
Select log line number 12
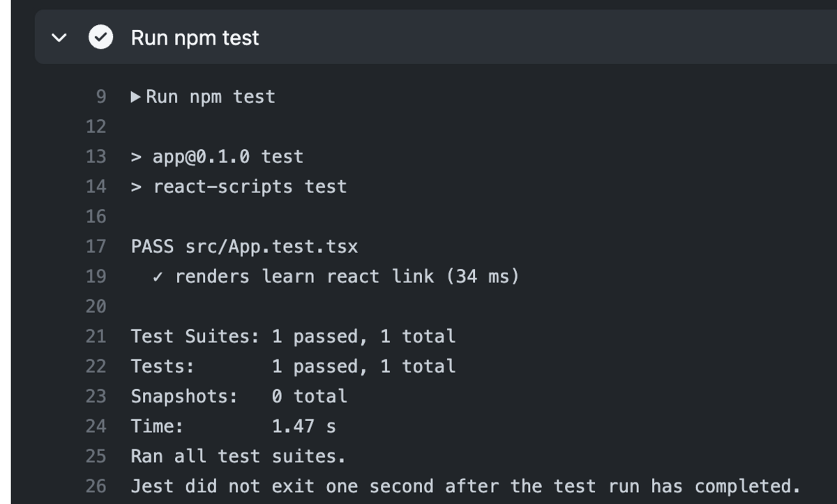click(x=96, y=127)
